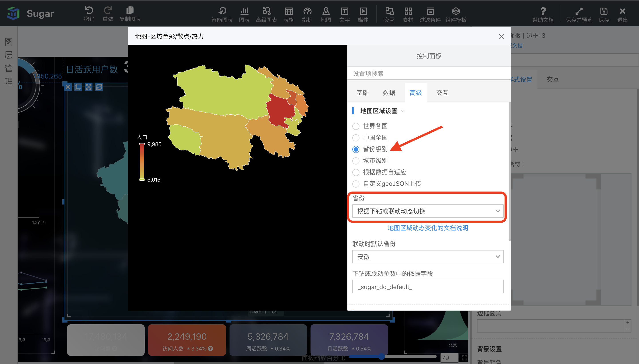
Task: Click the Save (保存) icon
Action: click(604, 14)
